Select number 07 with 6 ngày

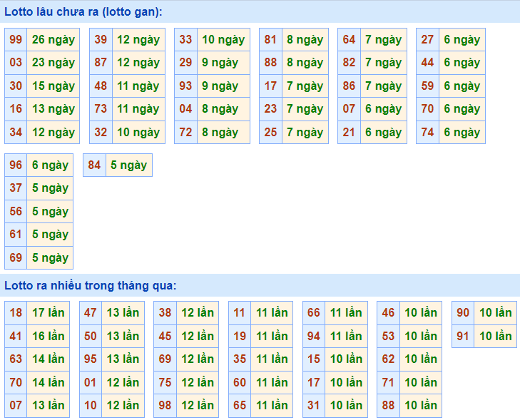350,108
